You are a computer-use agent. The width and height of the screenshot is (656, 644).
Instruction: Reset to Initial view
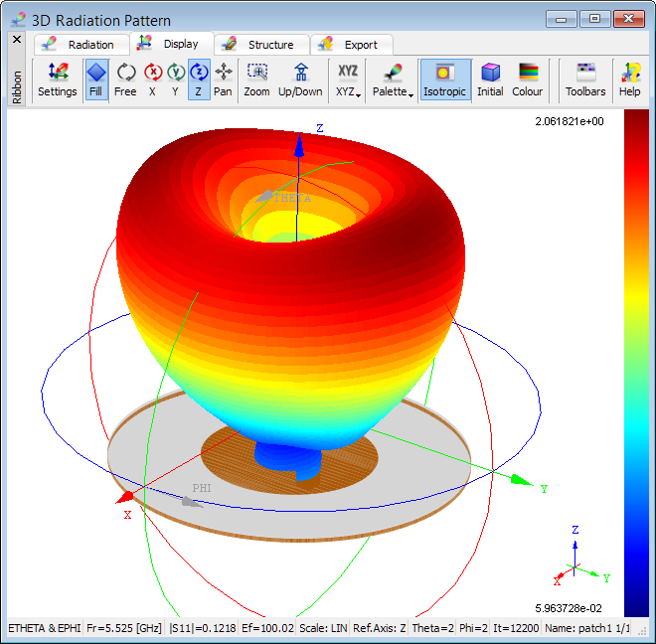(x=490, y=80)
